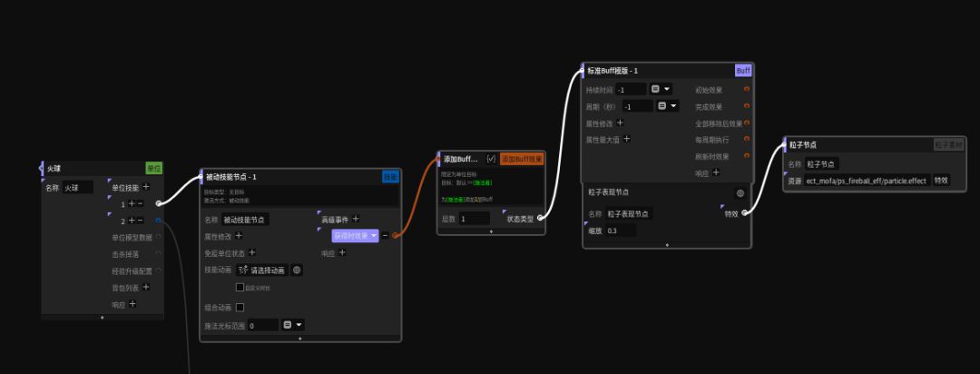980x374 pixels.
Task: Add entry after skill slot 1
Action: click(x=132, y=203)
